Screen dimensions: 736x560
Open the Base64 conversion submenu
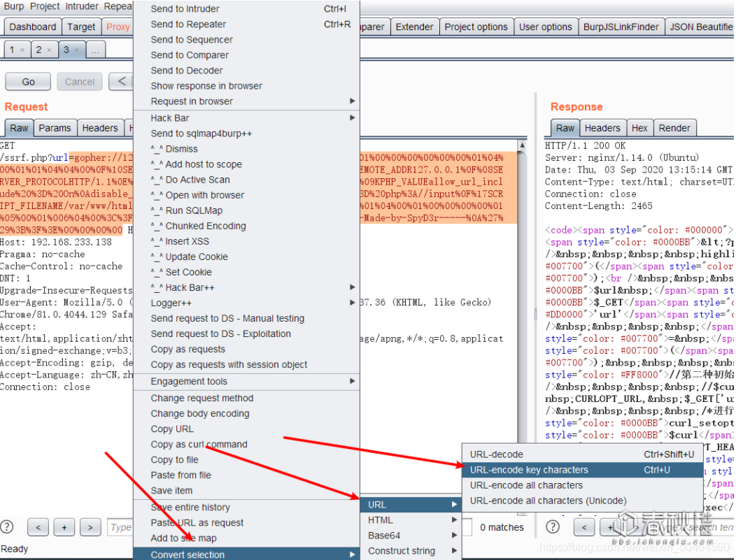click(x=411, y=536)
